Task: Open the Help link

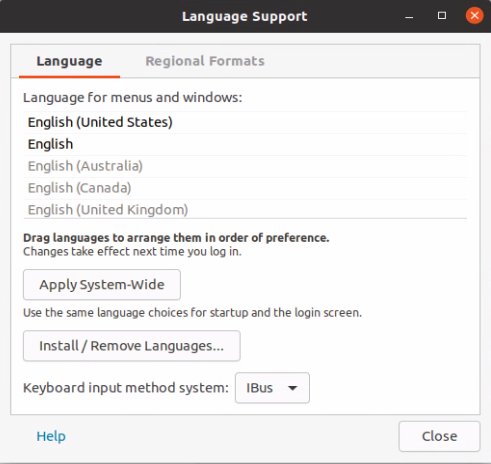Action: (x=51, y=436)
